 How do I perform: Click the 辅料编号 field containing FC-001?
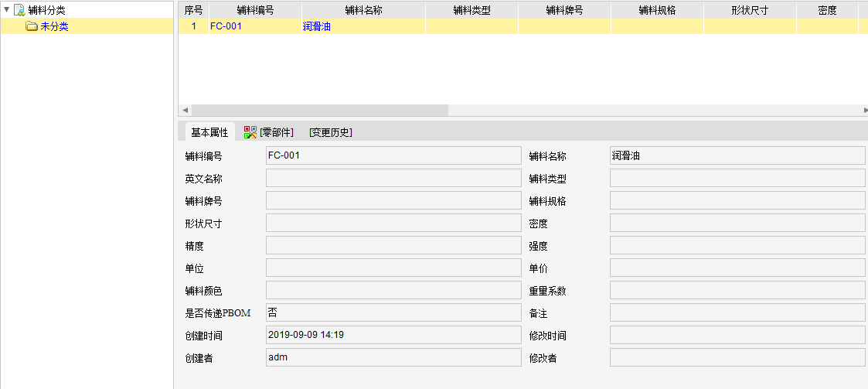(393, 155)
